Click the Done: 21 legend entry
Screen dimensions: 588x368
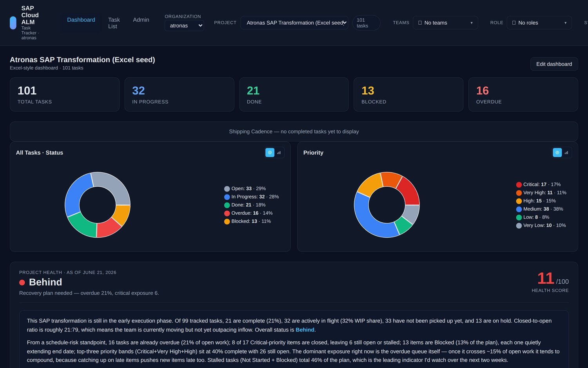(245, 205)
